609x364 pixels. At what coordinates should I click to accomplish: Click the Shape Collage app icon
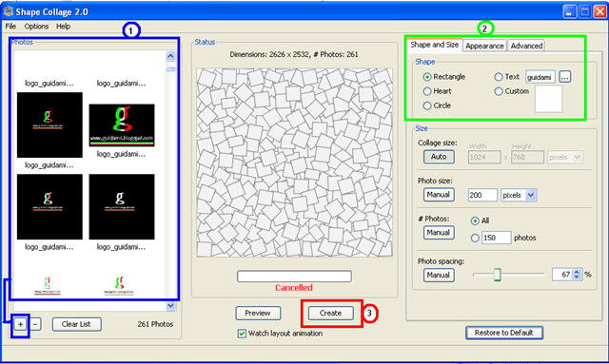tap(8, 11)
